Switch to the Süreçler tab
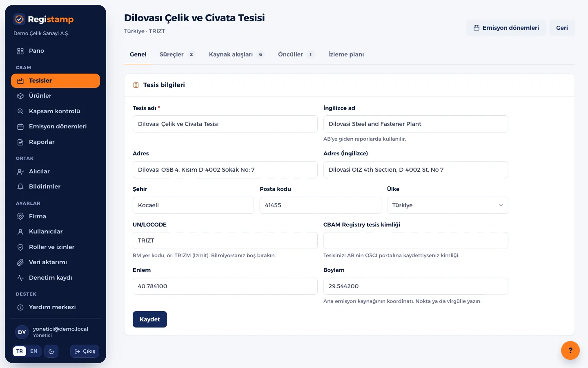Image resolution: width=588 pixels, height=368 pixels. 177,54
